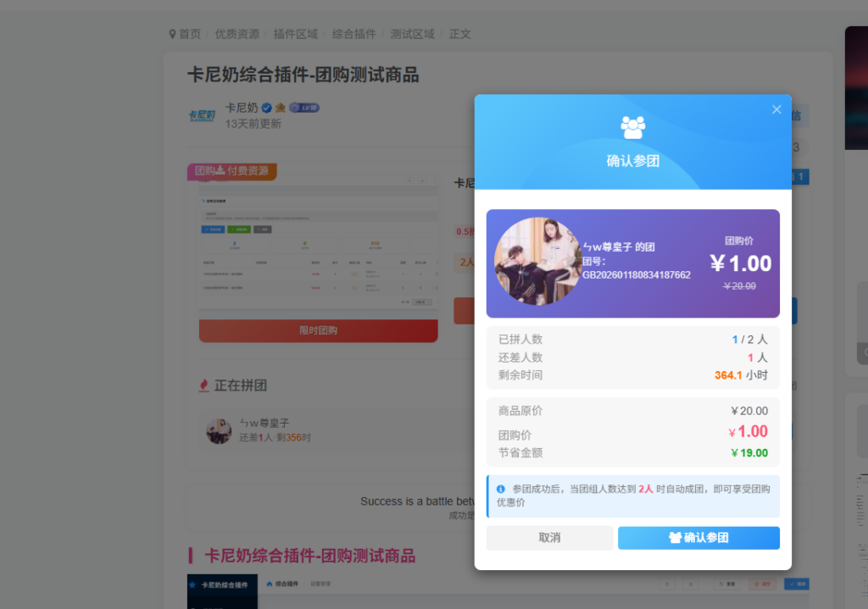Click the upload icon in the bottom toolbar
The width and height of the screenshot is (868, 609).
click(x=667, y=584)
